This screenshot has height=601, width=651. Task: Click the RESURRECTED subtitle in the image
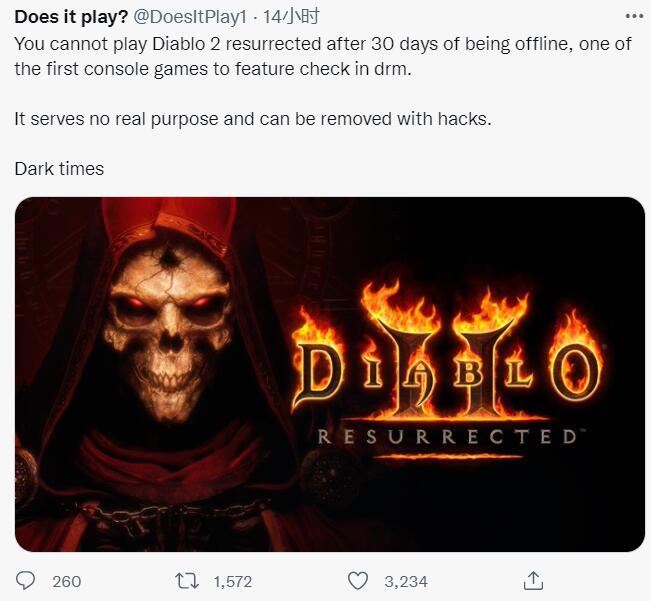[x=446, y=437]
